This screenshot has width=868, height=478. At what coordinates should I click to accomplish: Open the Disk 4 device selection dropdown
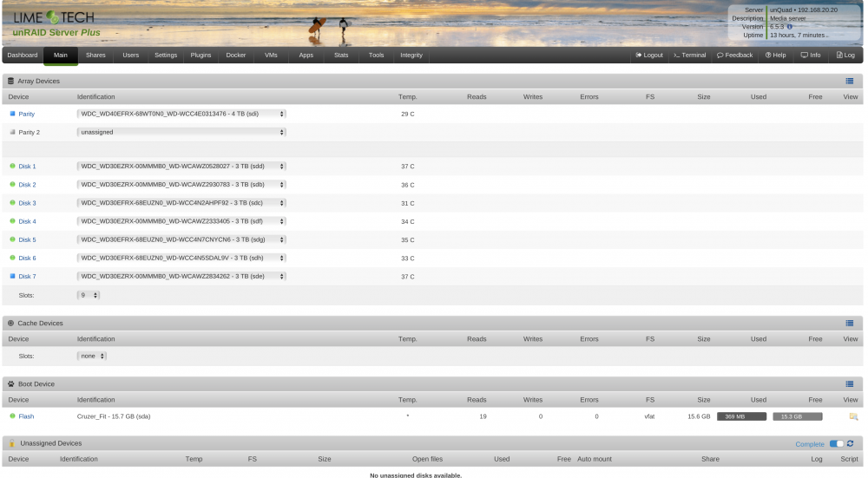coord(181,221)
